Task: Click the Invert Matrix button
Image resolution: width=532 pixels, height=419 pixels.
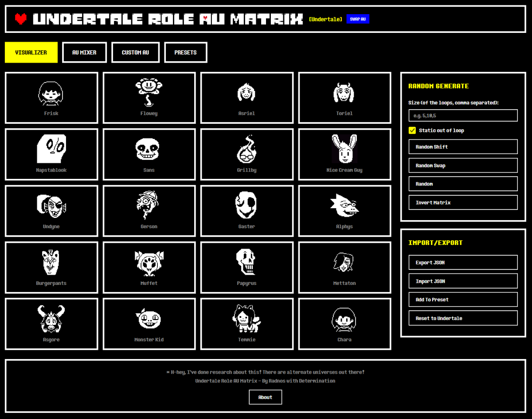Action: click(x=463, y=202)
